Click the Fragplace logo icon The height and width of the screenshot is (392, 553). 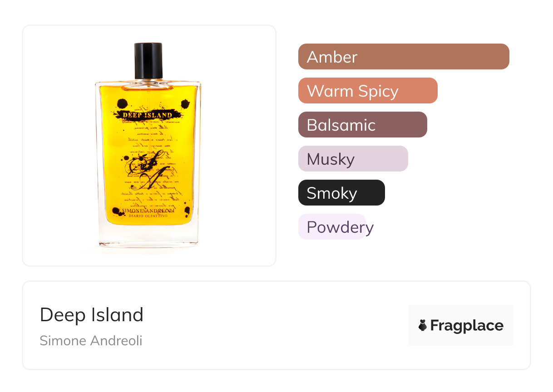(423, 325)
